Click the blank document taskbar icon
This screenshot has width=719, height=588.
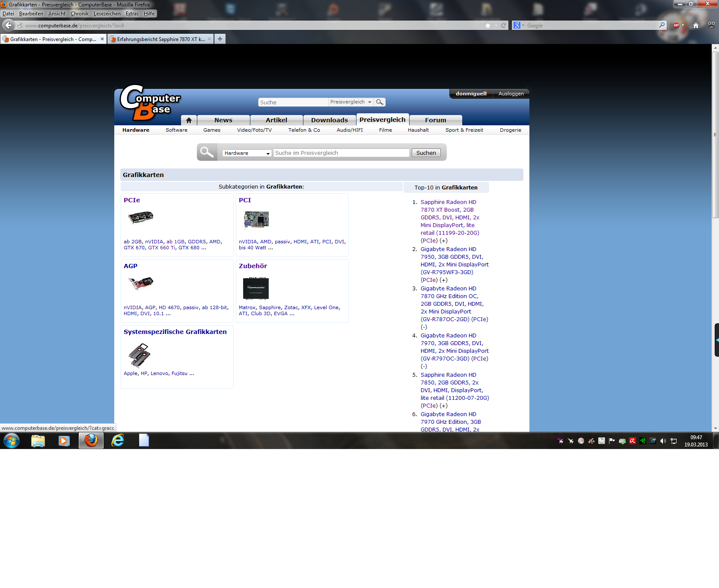[x=144, y=440]
